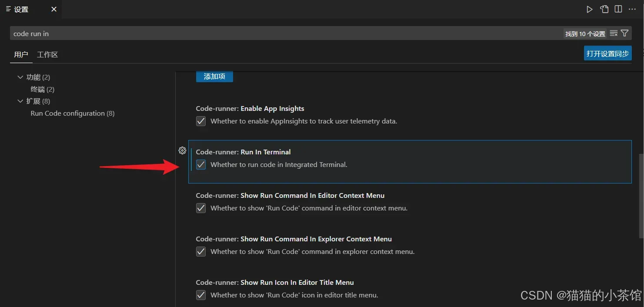Uncheck Enable App Insights checkbox
This screenshot has width=644, height=307.
tap(201, 121)
